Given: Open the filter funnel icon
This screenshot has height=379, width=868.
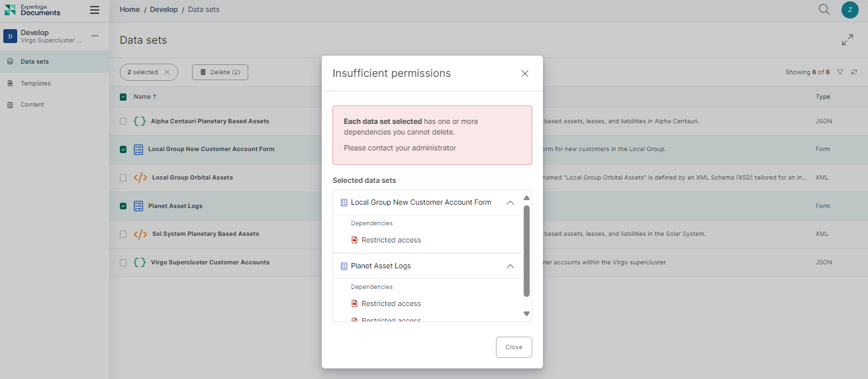Looking at the screenshot, I should [840, 72].
